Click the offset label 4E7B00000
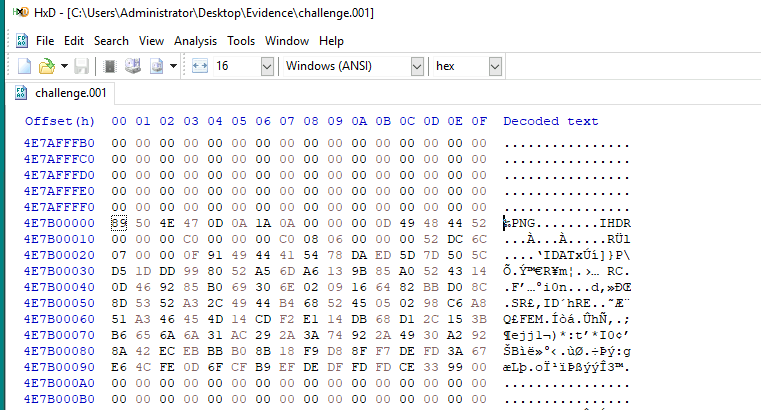This screenshot has height=410, width=761. click(59, 223)
